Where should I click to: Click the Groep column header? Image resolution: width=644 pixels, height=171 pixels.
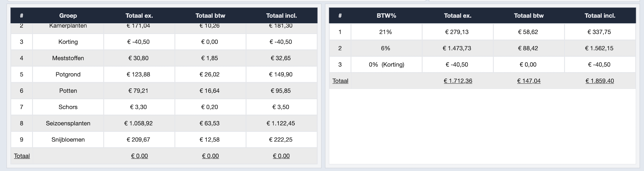tap(68, 16)
